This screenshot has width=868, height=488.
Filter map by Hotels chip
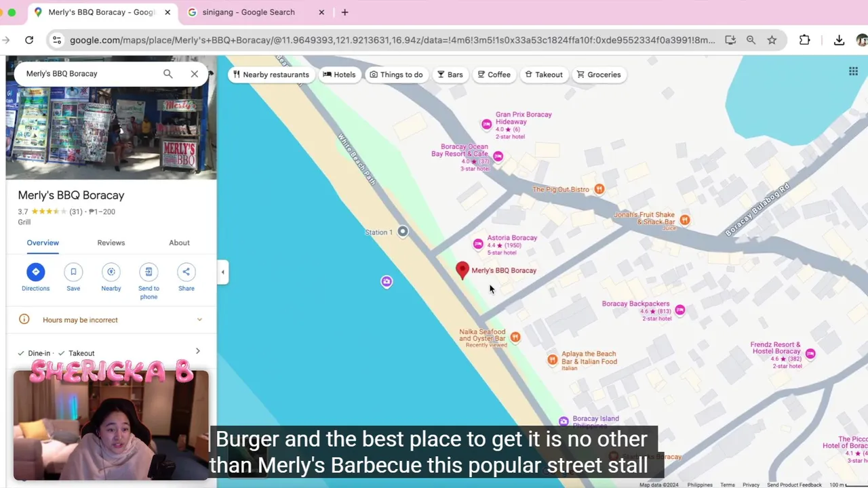(x=339, y=75)
